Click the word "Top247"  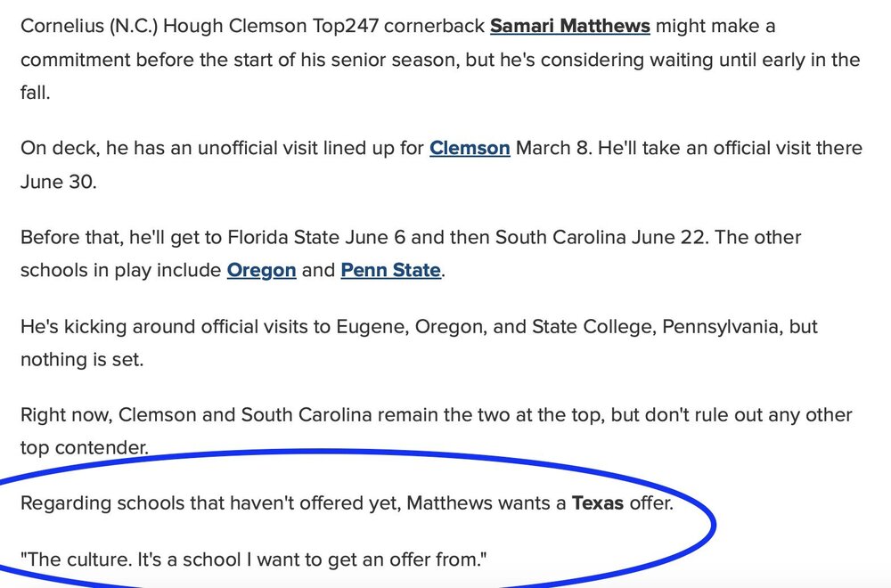coord(341,26)
